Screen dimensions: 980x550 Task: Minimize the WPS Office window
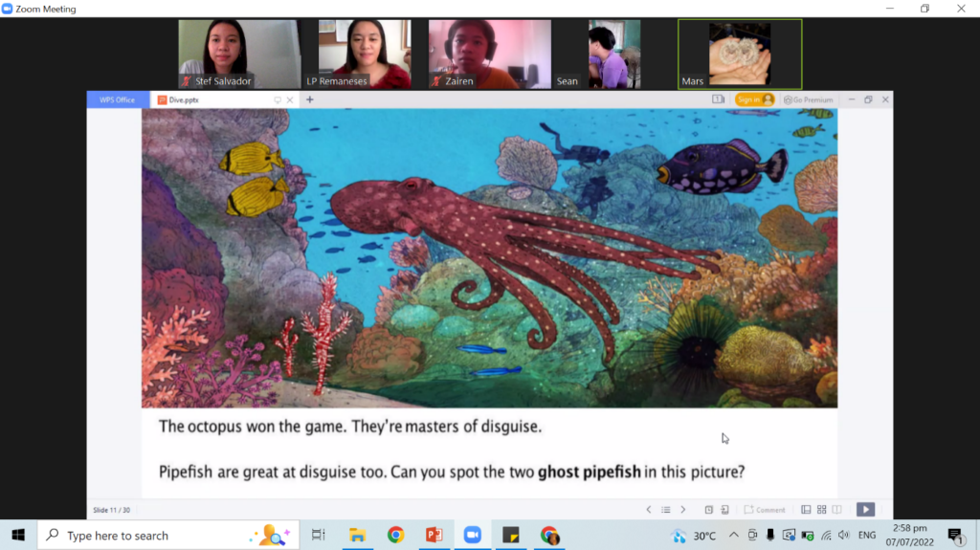[851, 99]
